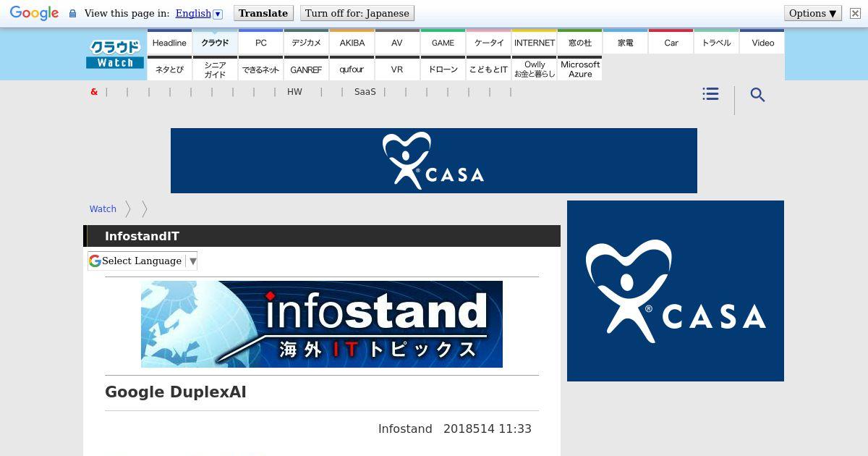The image size is (868, 456).
Task: Open the ケータイ tab
Action: coord(489,43)
